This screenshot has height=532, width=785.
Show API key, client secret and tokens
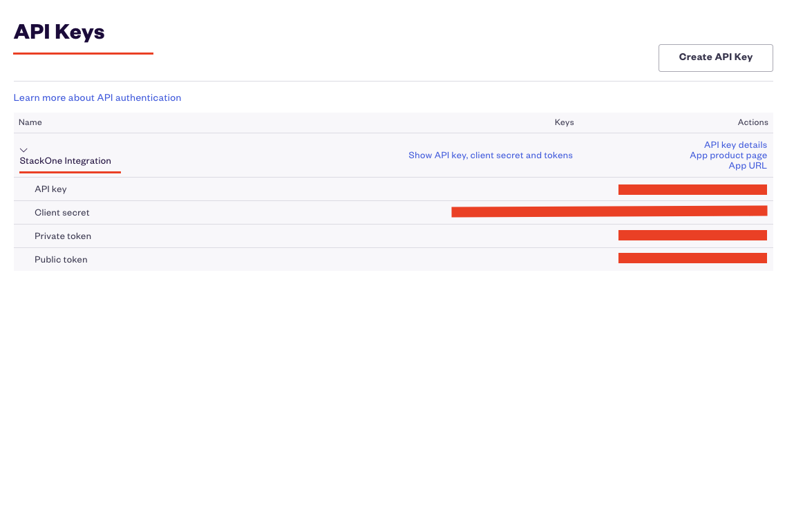coord(490,155)
